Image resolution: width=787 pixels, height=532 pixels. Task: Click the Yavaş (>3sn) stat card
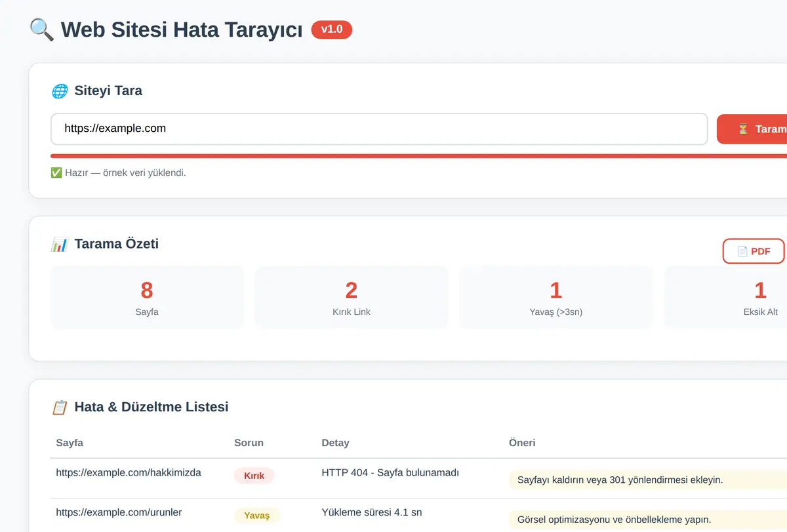pos(556,297)
